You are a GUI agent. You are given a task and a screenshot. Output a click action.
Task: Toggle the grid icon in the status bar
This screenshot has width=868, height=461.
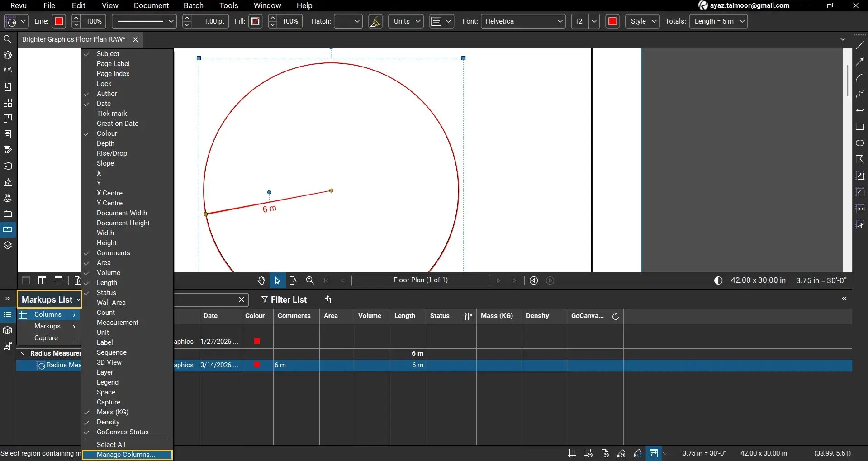pos(571,453)
